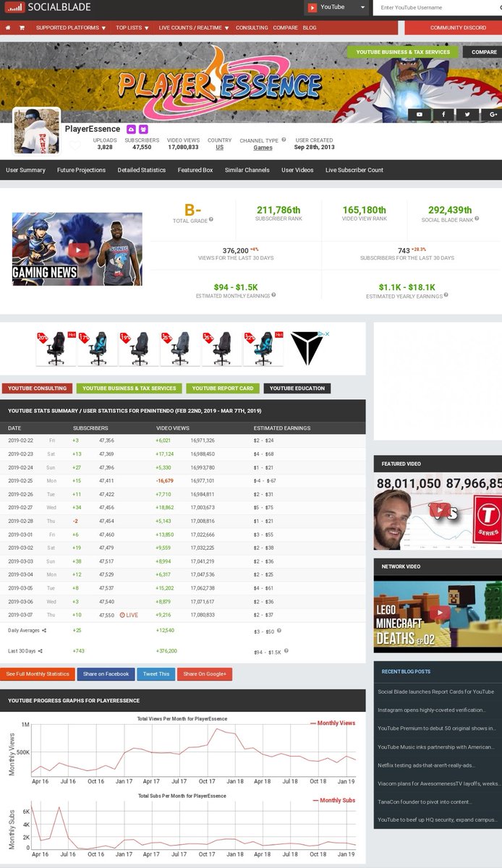Open channel's Google+ icon on banner
The image size is (502, 868).
491,114
